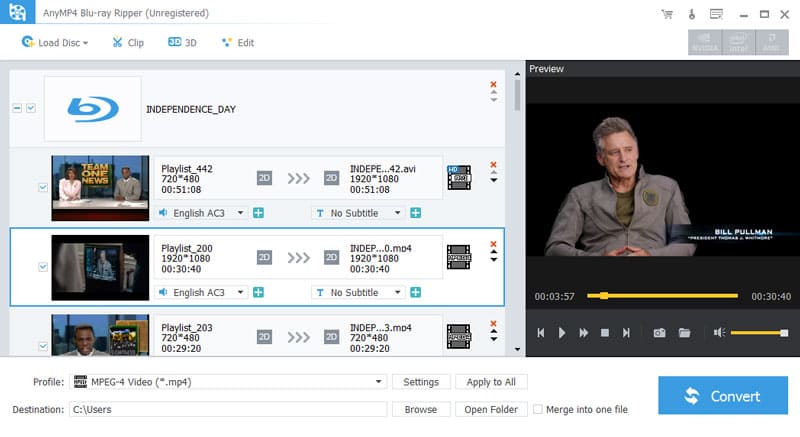
Task: Jump to previous chapter in preview
Action: click(541, 333)
